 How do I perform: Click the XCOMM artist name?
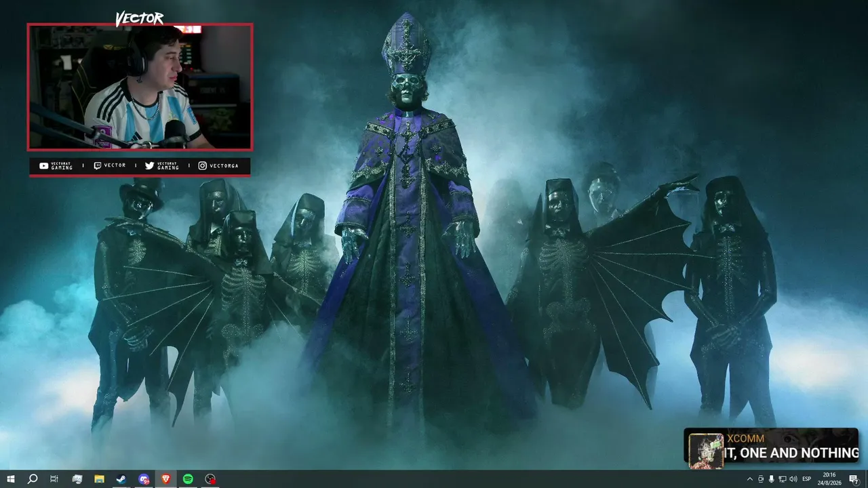[746, 439]
